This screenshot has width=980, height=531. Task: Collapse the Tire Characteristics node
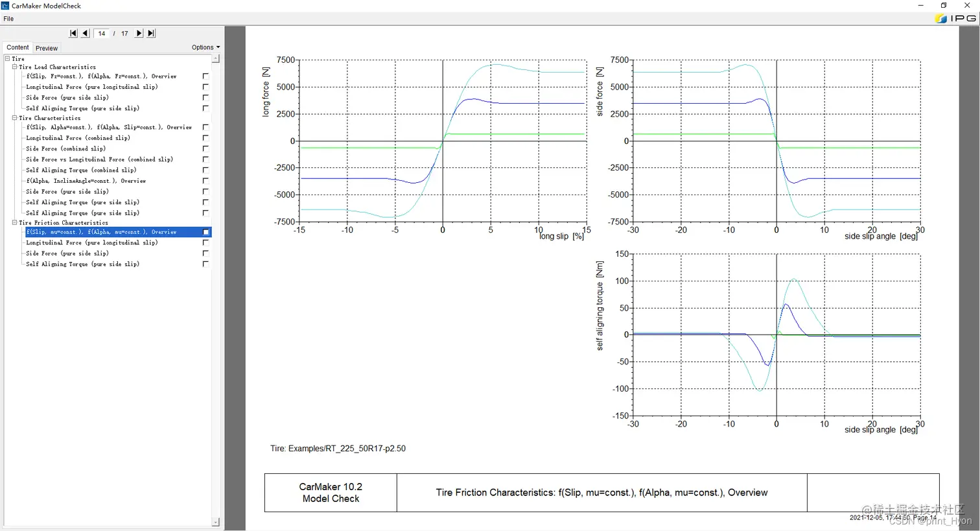pos(14,118)
